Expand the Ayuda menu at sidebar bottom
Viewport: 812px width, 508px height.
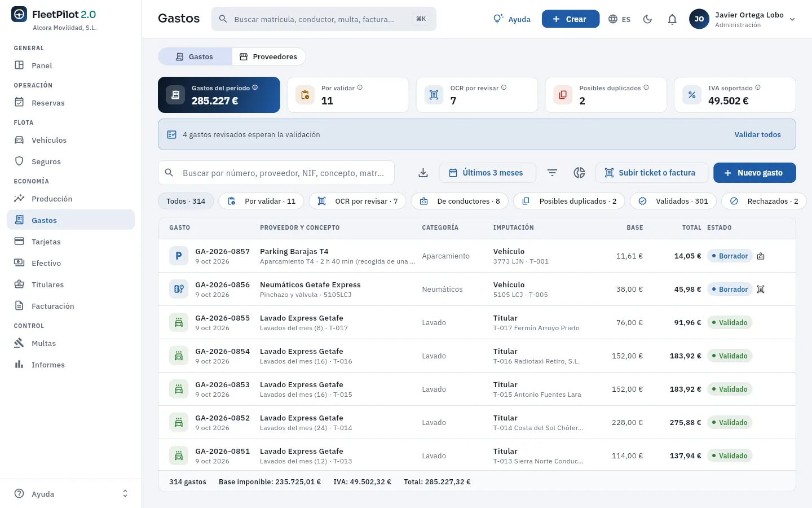[70, 494]
